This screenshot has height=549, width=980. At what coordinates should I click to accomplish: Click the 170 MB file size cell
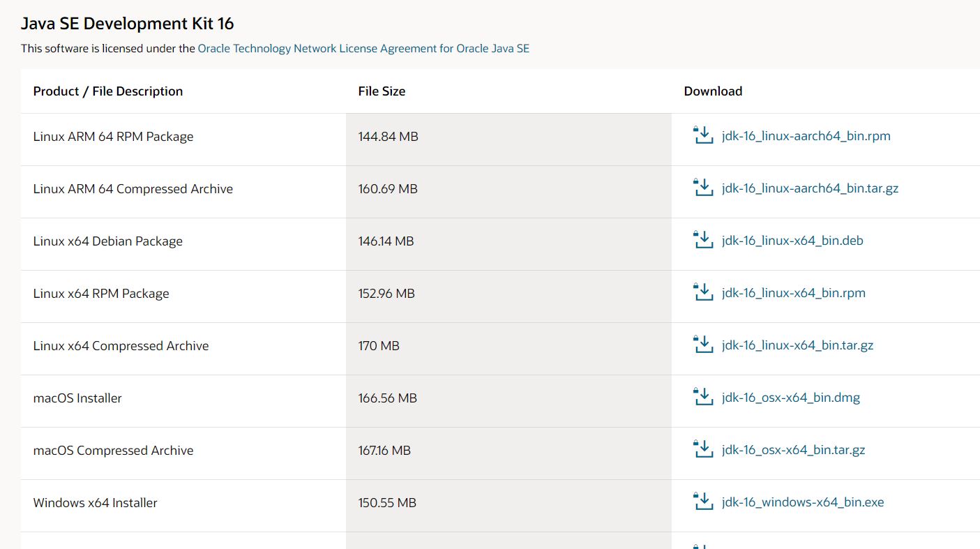click(x=508, y=349)
